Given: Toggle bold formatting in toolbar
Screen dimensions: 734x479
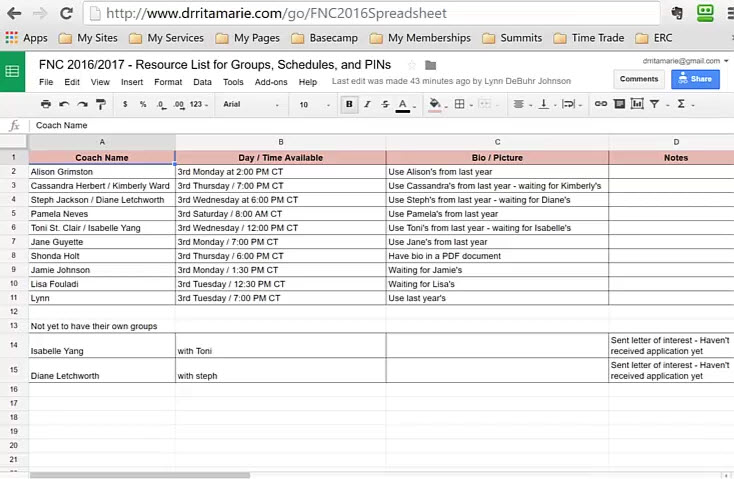Looking at the screenshot, I should [349, 104].
